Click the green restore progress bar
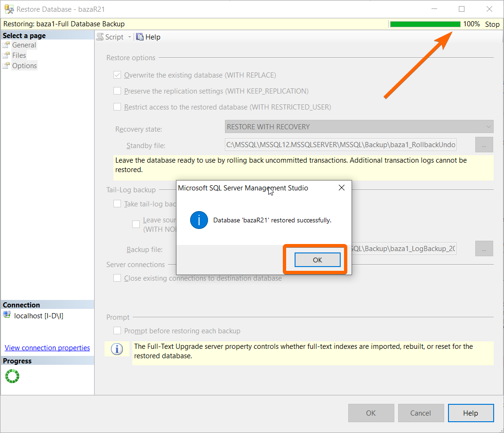This screenshot has width=504, height=433. click(x=425, y=24)
